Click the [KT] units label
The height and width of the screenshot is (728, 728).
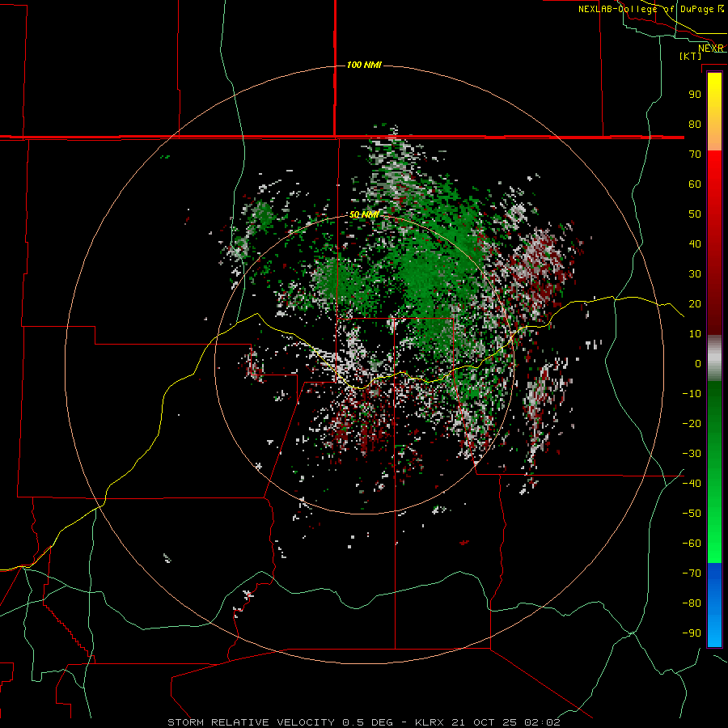point(690,56)
